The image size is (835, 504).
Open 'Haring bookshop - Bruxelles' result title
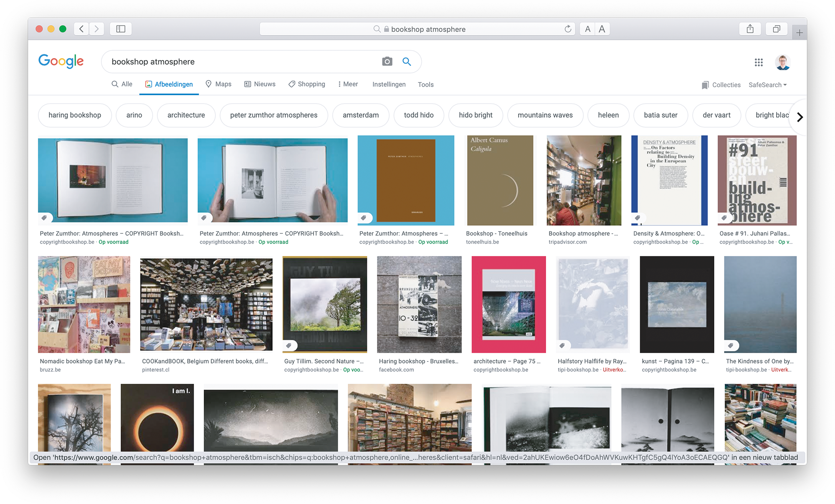coord(418,361)
